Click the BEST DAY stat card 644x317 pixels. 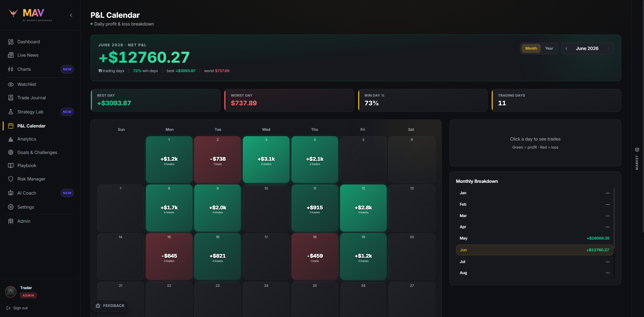tap(155, 100)
